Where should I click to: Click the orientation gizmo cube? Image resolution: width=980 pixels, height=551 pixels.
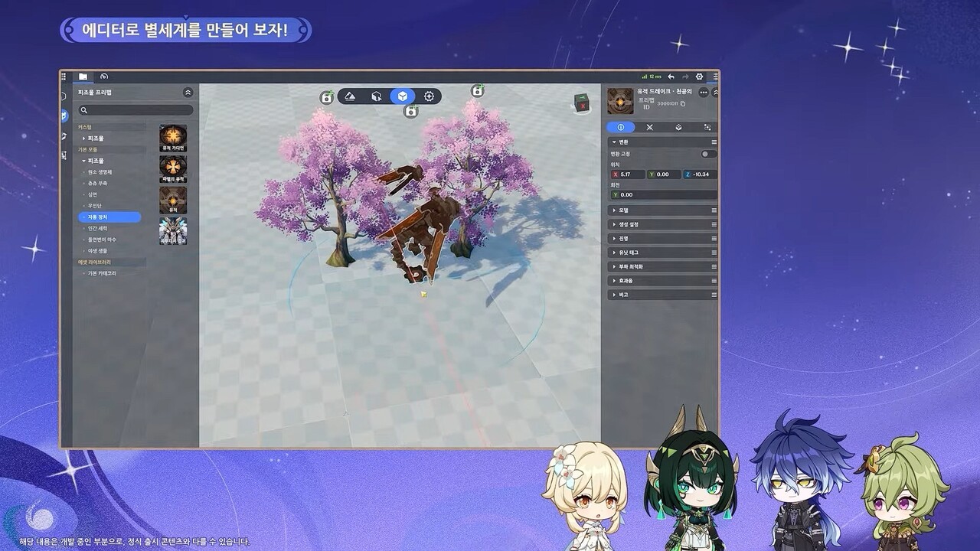(582, 103)
